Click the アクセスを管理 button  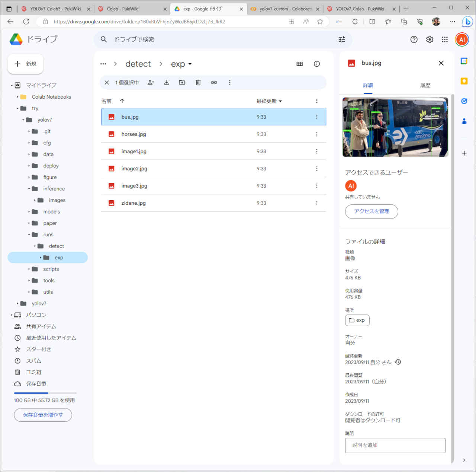pos(372,211)
